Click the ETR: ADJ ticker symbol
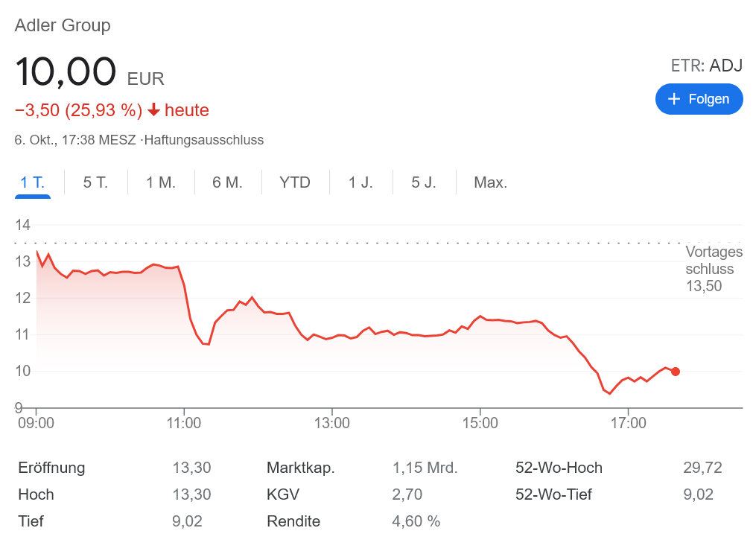Screen dimensions: 753x560 tap(706, 66)
